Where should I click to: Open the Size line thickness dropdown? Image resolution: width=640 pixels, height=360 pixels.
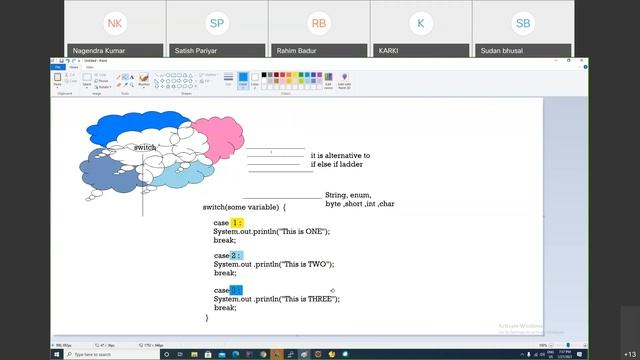228,79
